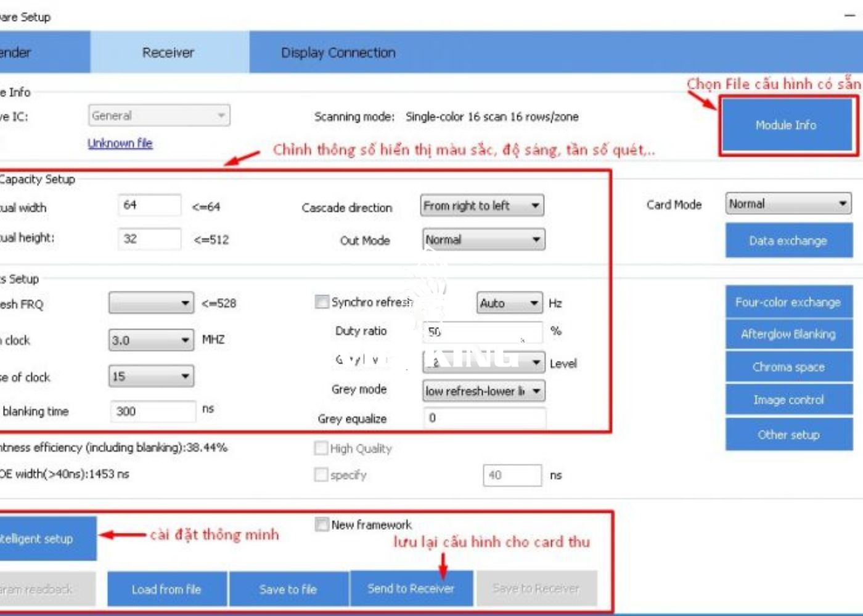863x616 pixels.
Task: Click the Module Info button
Action: (786, 125)
